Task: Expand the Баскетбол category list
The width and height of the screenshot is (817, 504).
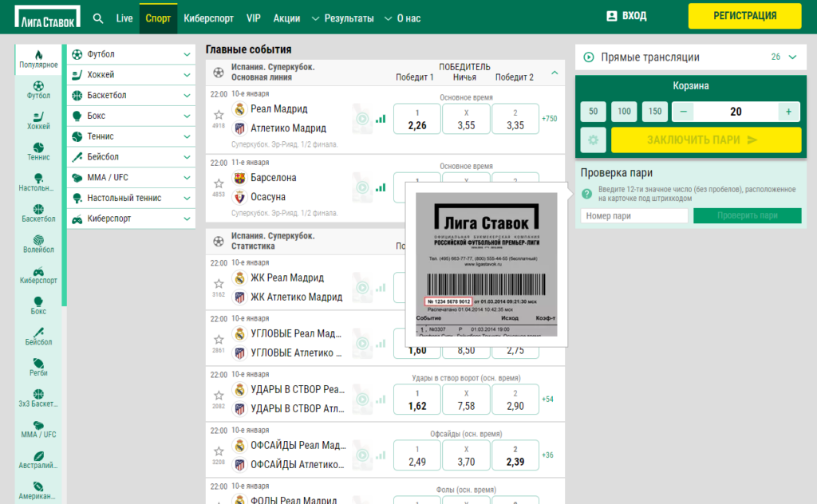Action: click(187, 95)
